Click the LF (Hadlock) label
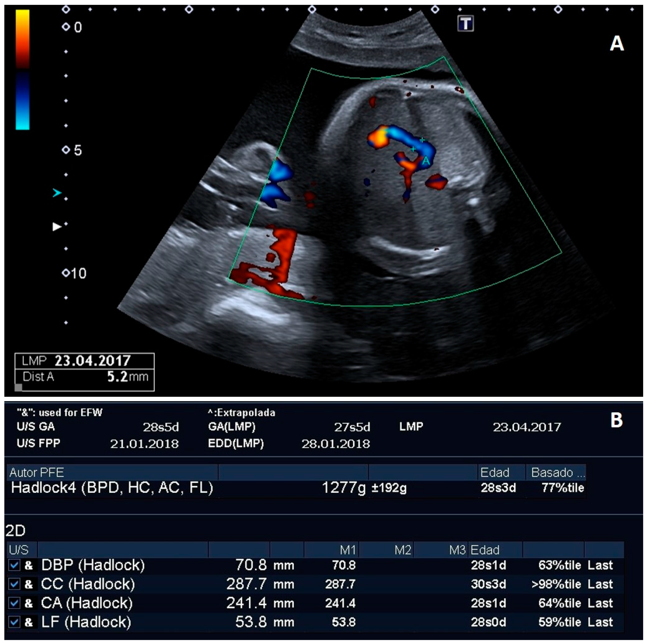Image resolution: width=648 pixels, height=644 pixels. tap(86, 622)
